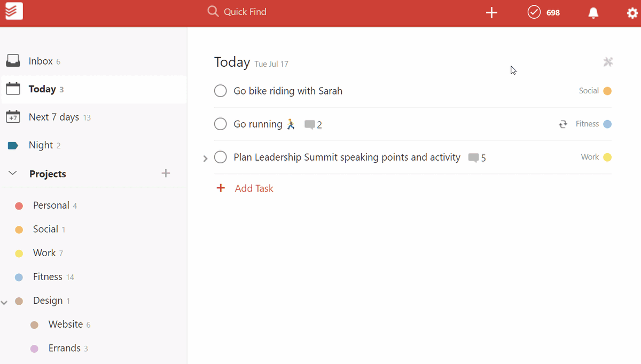This screenshot has height=364, width=641.
Task: Add a new project with plus icon
Action: 166,173
